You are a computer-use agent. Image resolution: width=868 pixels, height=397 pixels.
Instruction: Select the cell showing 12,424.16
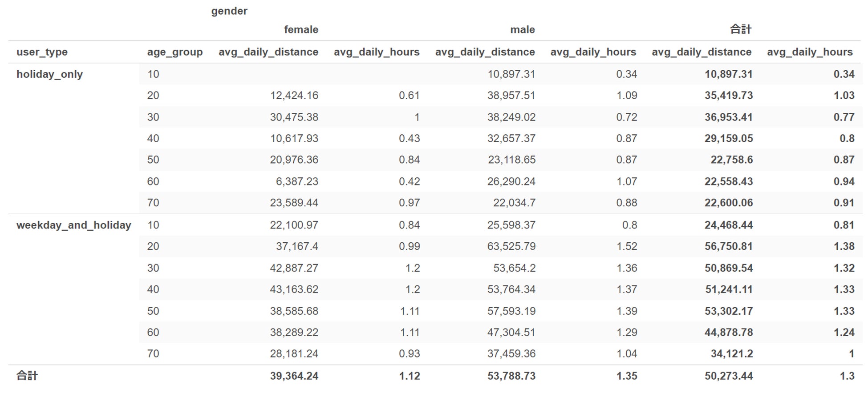pos(294,96)
